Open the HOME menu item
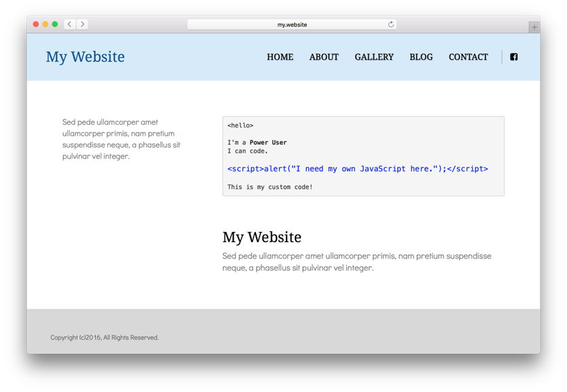This screenshot has width=567, height=392. [x=280, y=57]
